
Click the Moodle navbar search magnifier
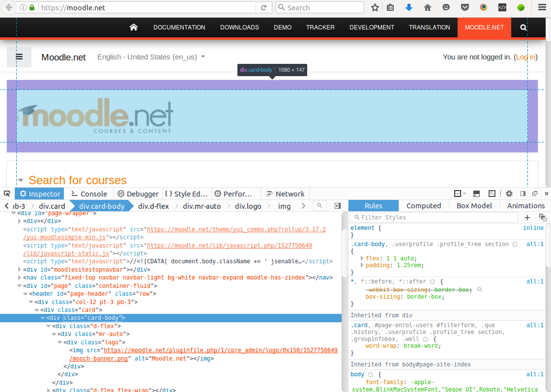tap(523, 28)
